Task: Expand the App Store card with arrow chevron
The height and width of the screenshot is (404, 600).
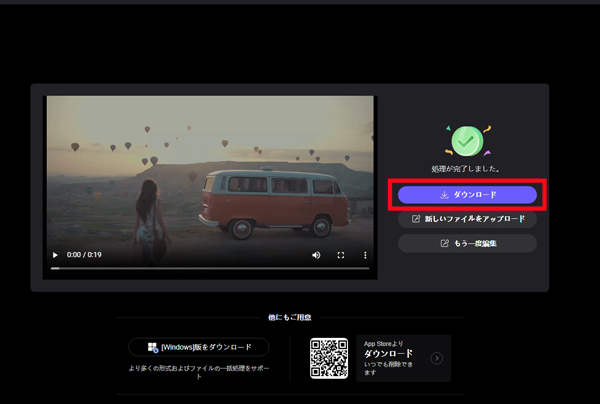Action: 436,358
